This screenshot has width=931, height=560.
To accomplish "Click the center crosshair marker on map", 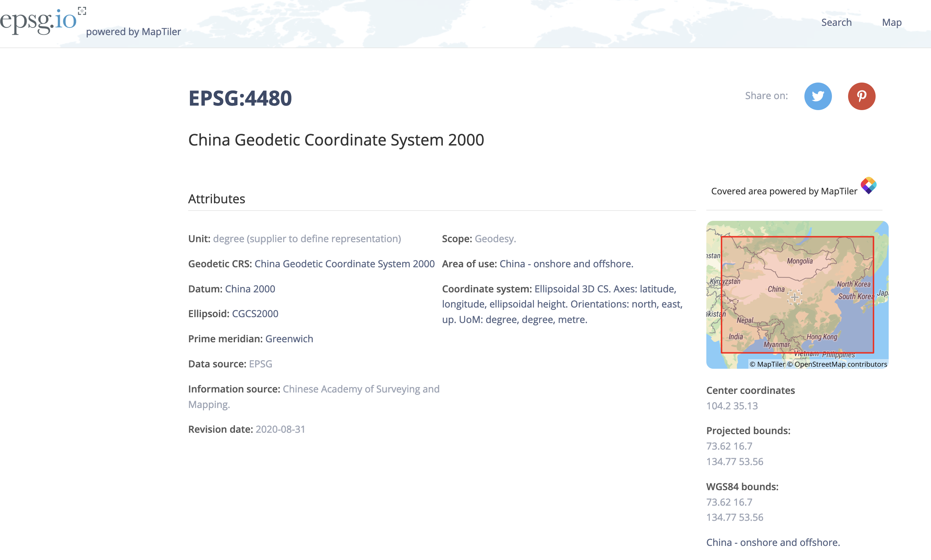I will tap(794, 297).
